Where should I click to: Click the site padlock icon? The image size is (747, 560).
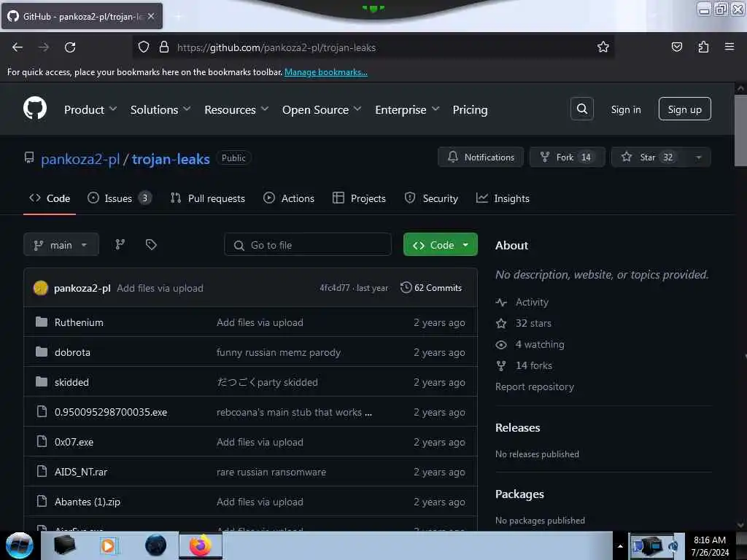[x=164, y=47]
